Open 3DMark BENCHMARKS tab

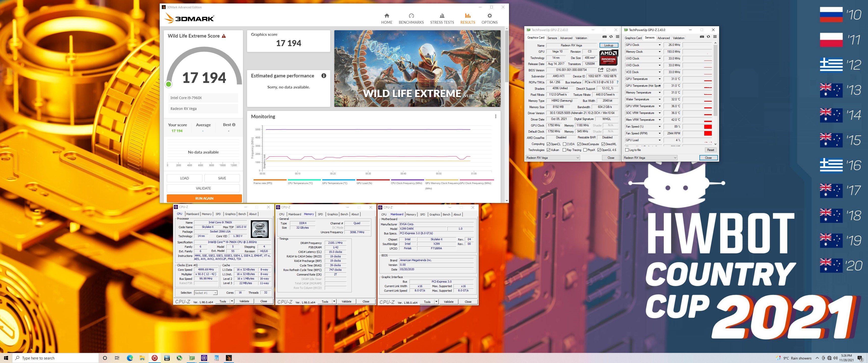411,19
